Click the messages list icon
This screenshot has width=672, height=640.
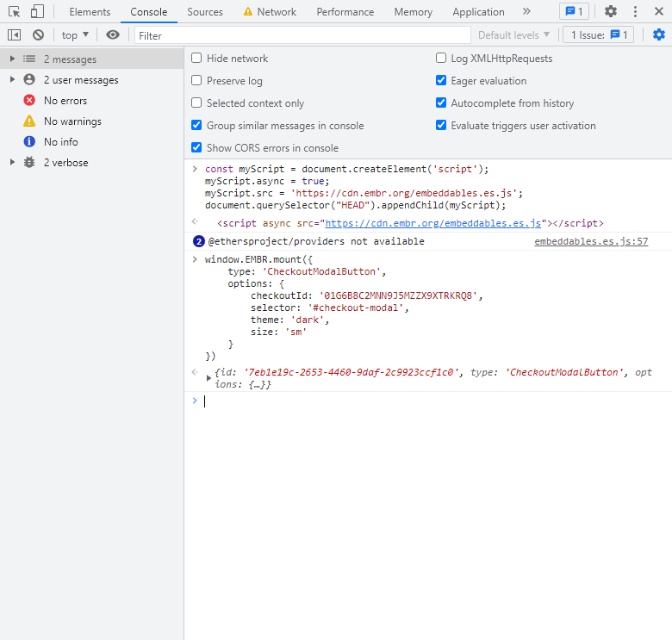[x=29, y=59]
